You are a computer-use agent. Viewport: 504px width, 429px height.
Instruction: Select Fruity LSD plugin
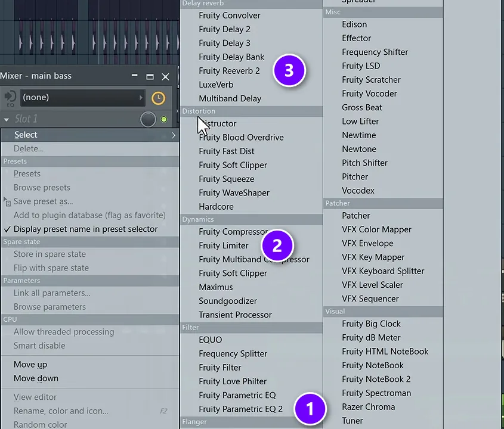tap(361, 66)
